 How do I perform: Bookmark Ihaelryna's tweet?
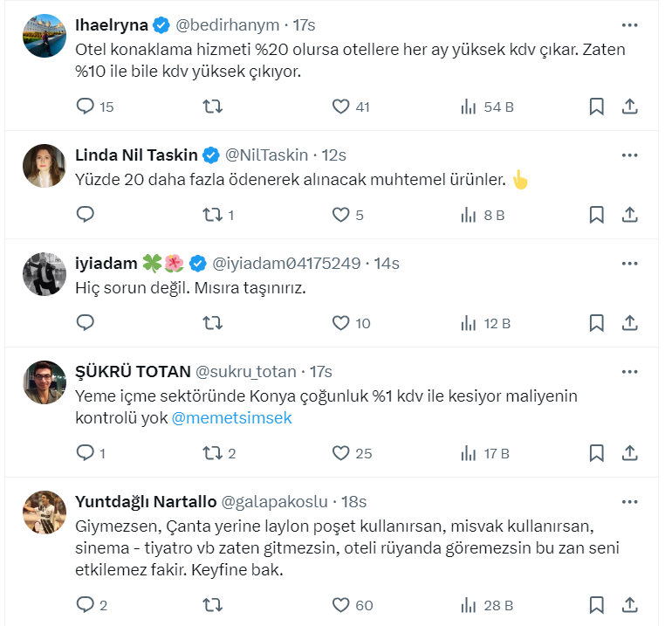(596, 107)
